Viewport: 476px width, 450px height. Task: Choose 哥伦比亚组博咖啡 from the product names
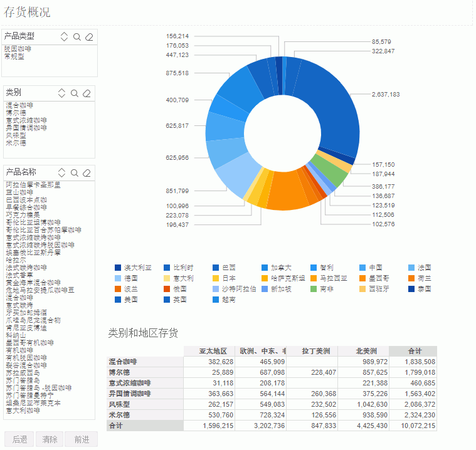coord(33,222)
